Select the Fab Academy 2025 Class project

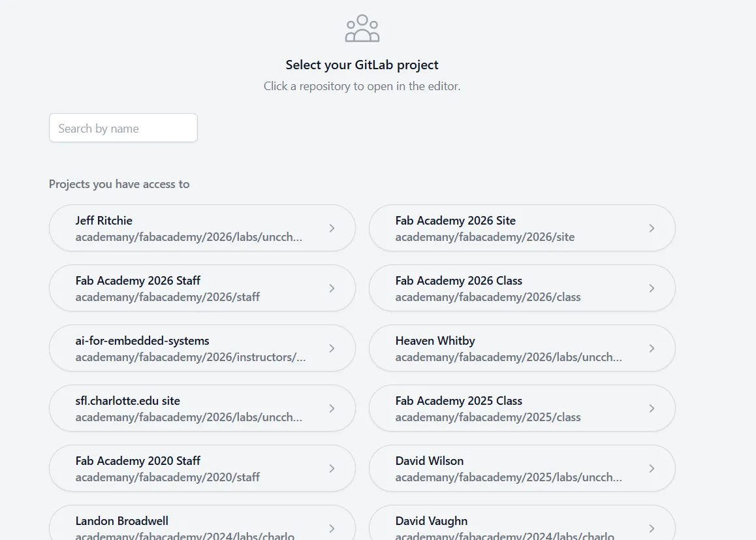(x=509, y=409)
